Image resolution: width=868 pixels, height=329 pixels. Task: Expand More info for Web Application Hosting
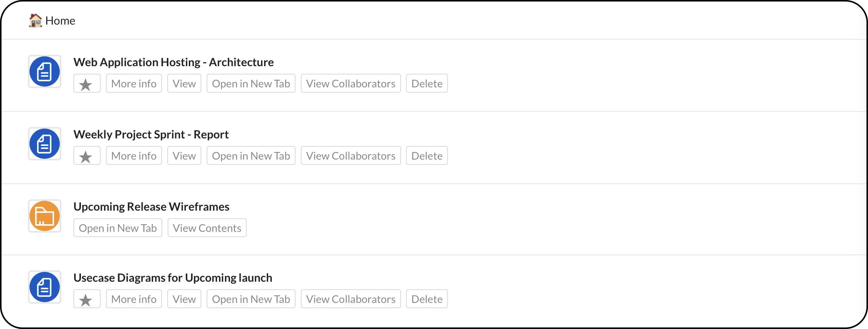134,83
